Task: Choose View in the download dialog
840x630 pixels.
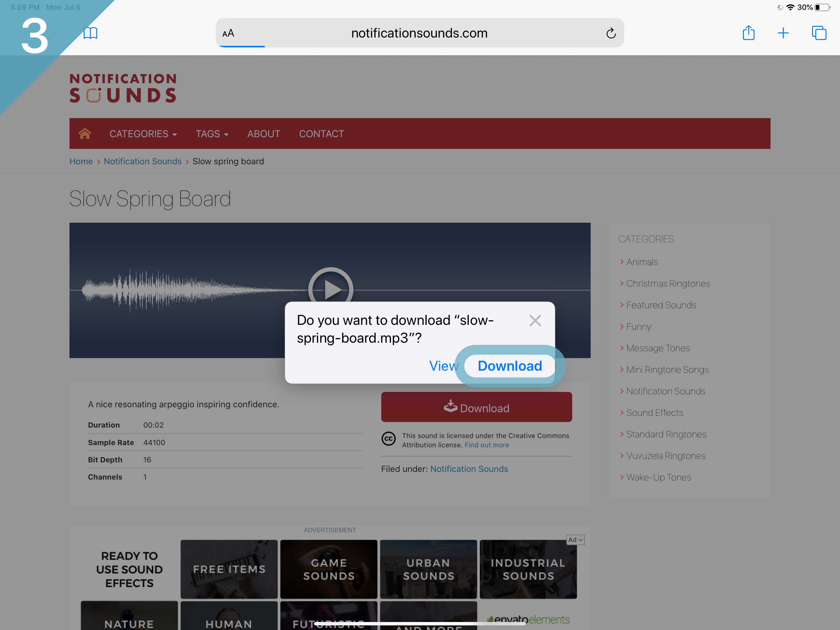Action: pyautogui.click(x=443, y=366)
